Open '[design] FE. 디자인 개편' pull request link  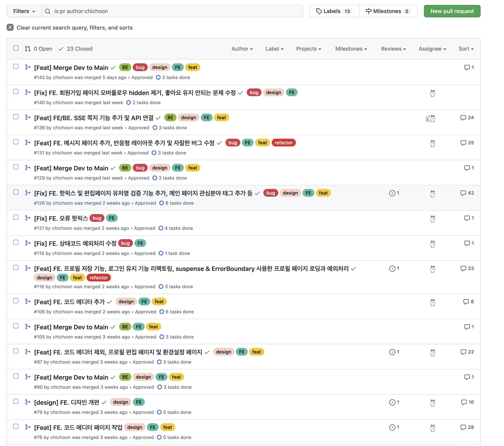[67, 402]
